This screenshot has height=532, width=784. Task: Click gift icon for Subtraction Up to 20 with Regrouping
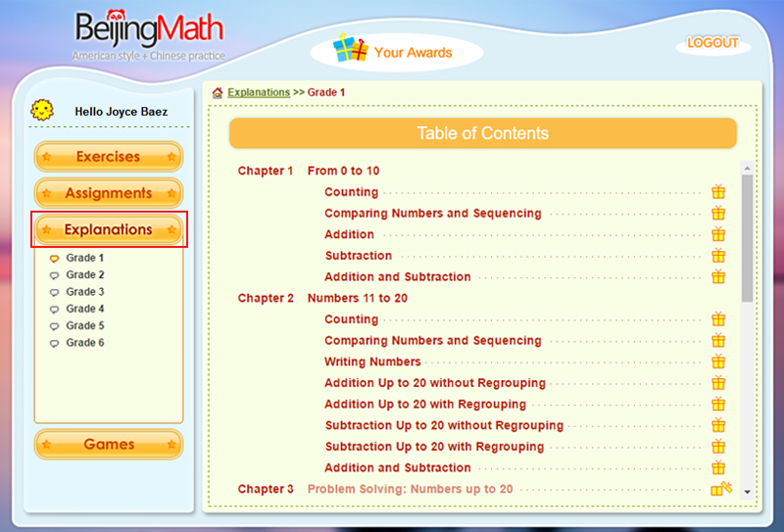coord(718,447)
